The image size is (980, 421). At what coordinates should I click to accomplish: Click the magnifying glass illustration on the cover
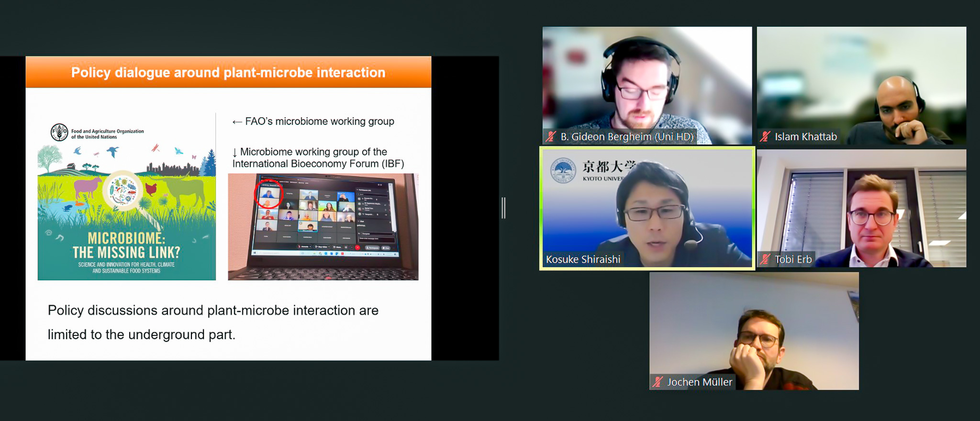pos(124,191)
